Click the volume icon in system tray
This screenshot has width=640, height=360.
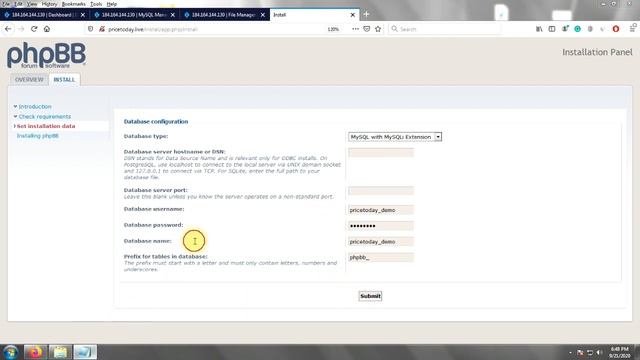[599, 352]
